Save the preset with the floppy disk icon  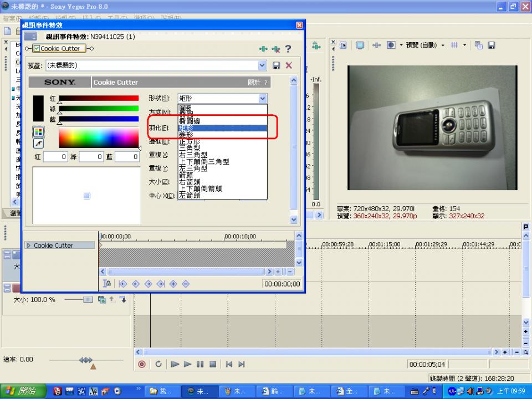277,65
